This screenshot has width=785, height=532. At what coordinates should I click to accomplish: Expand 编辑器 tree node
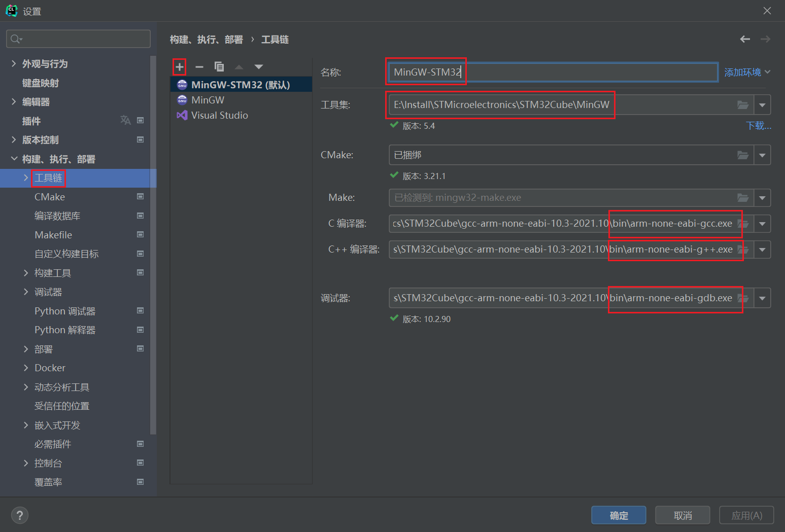pos(14,101)
